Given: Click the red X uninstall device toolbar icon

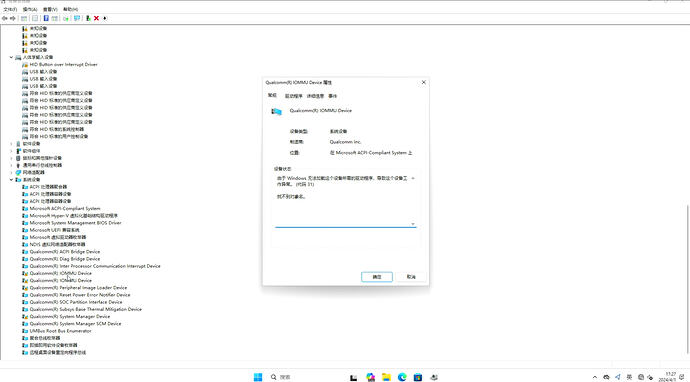Looking at the screenshot, I should [x=96, y=18].
